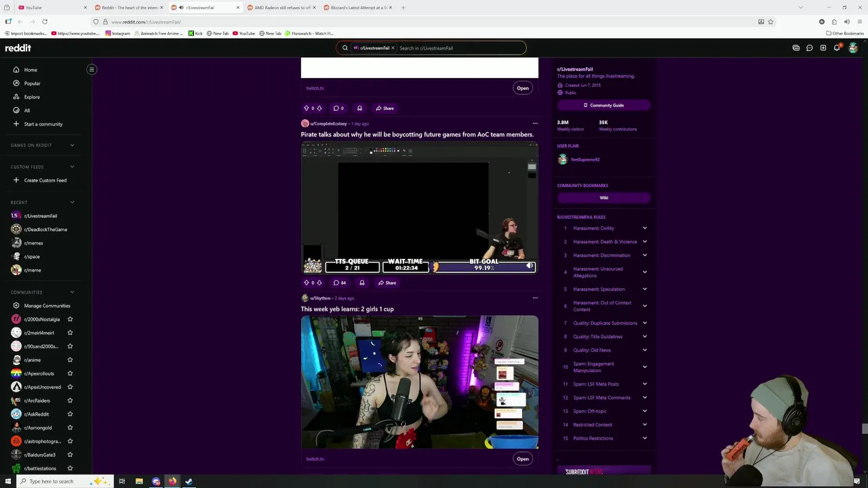
Task: Star the r/Apexrollouts community
Action: point(70,373)
